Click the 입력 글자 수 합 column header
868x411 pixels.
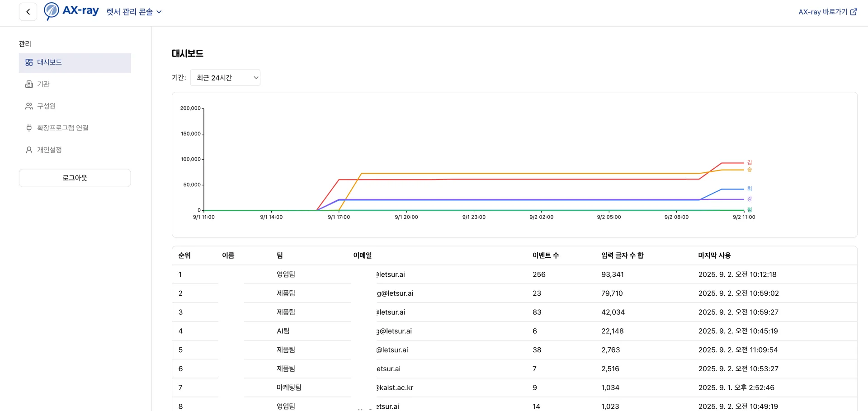pos(622,255)
